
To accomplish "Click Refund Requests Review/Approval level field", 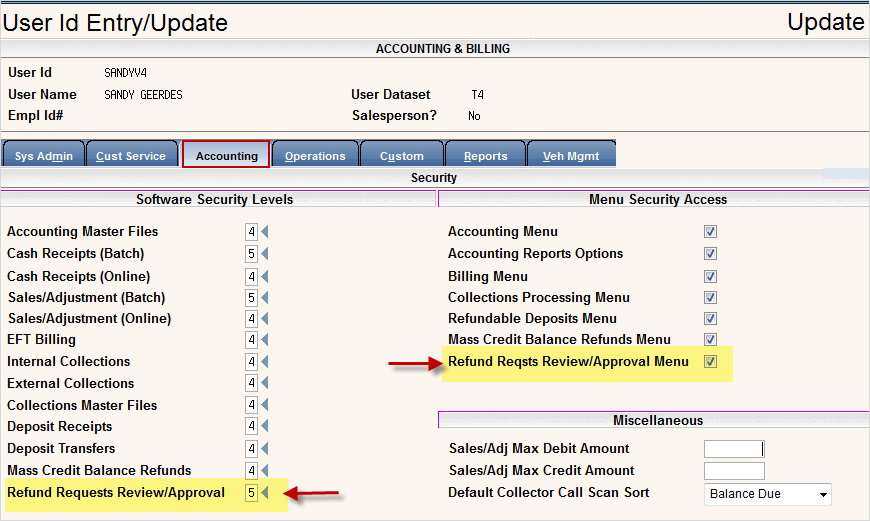I will click(x=251, y=493).
